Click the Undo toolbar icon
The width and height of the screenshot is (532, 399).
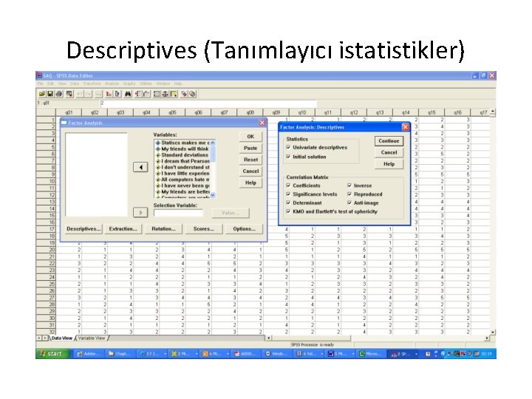80,94
